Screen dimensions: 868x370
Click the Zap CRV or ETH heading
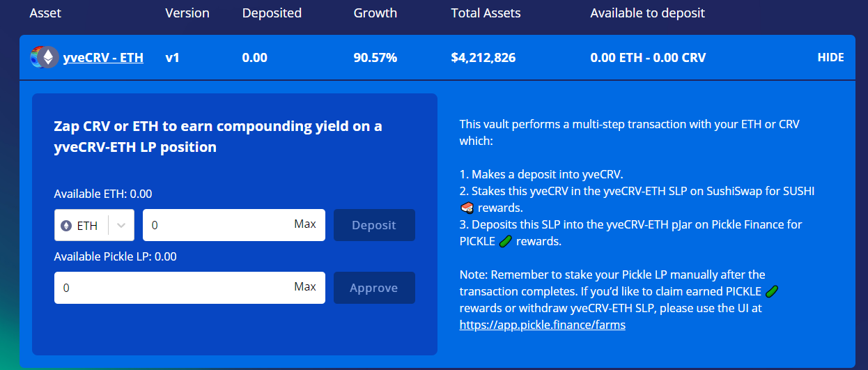pyautogui.click(x=218, y=137)
